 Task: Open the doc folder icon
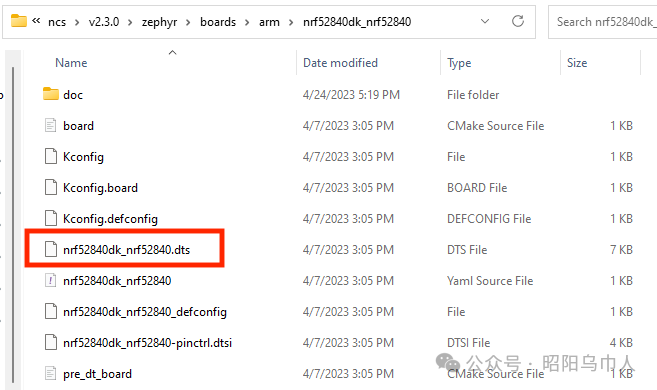point(51,94)
